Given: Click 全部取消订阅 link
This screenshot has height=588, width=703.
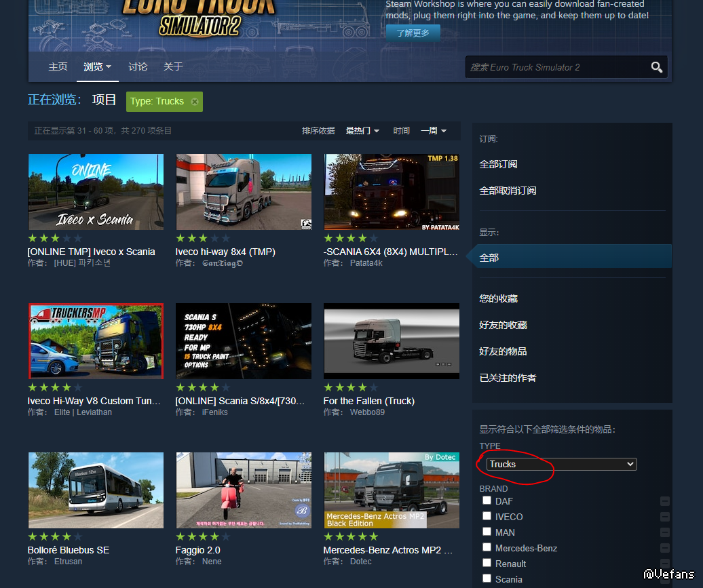Looking at the screenshot, I should [x=508, y=191].
